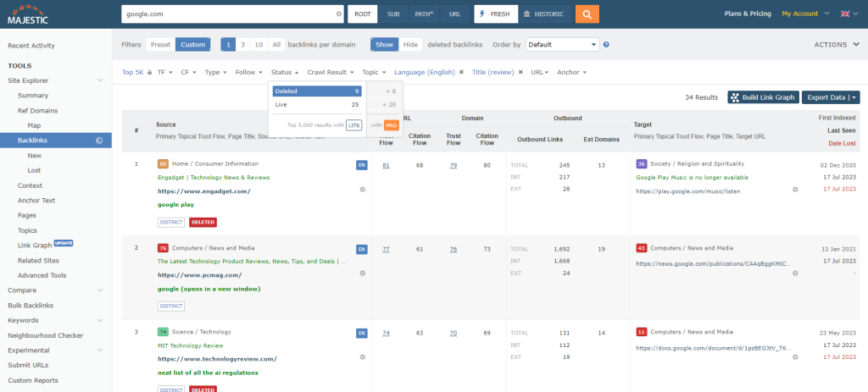Screen dimensions: 868x392
Task: Click the EN language badge for Engadget row
Action: (x=361, y=165)
